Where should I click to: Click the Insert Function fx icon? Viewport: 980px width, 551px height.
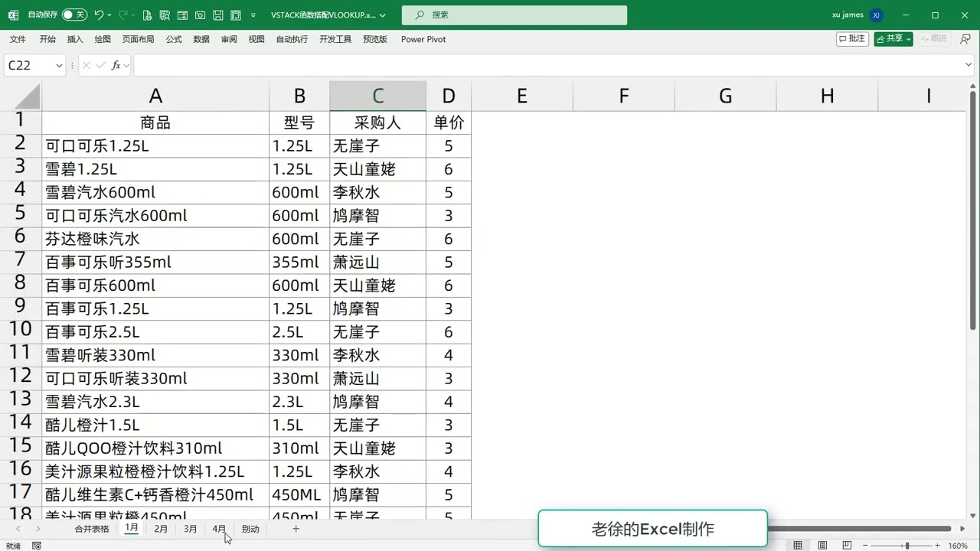(x=116, y=66)
